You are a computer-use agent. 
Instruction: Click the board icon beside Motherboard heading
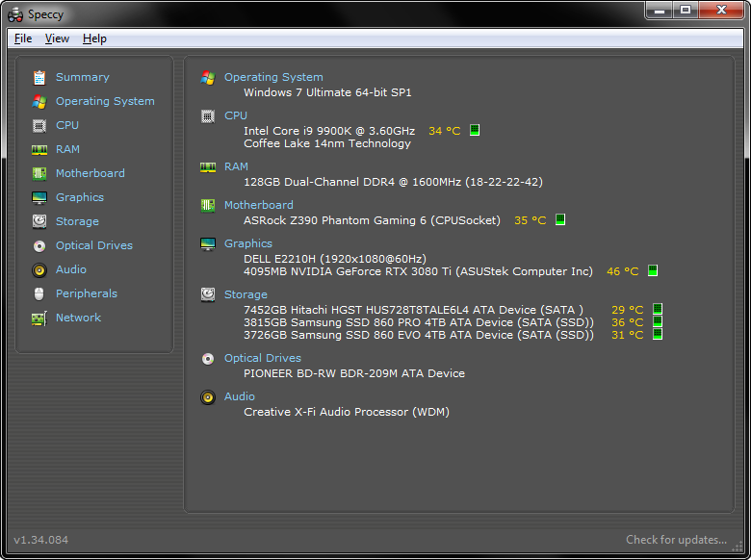(x=208, y=206)
